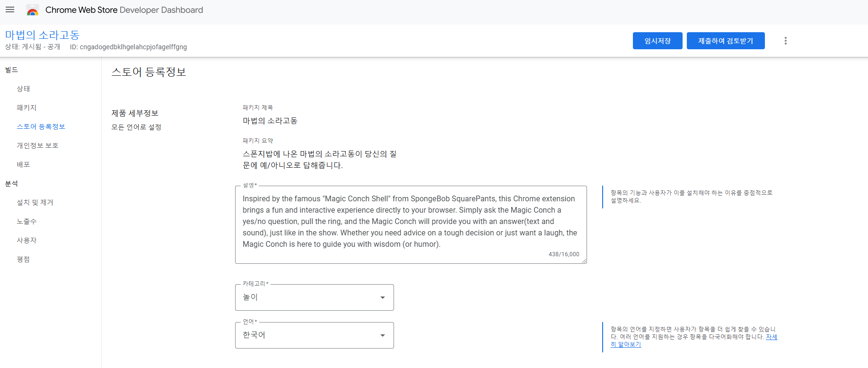Open the three-dot more options menu

786,41
